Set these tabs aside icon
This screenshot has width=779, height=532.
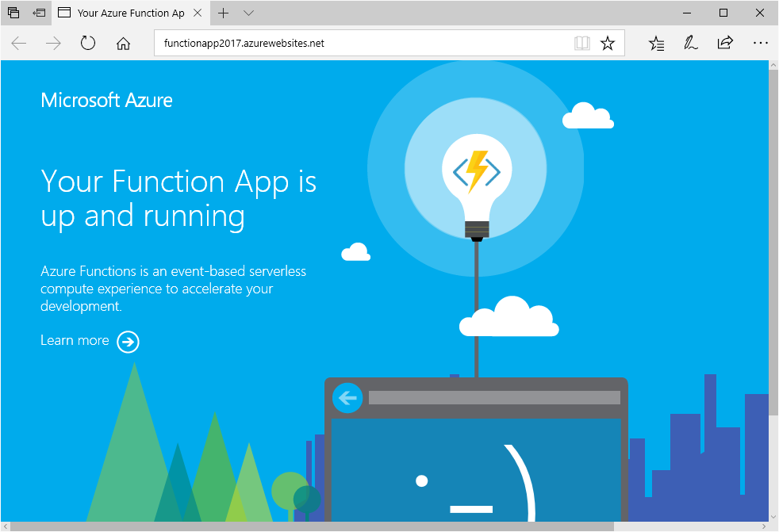39,13
